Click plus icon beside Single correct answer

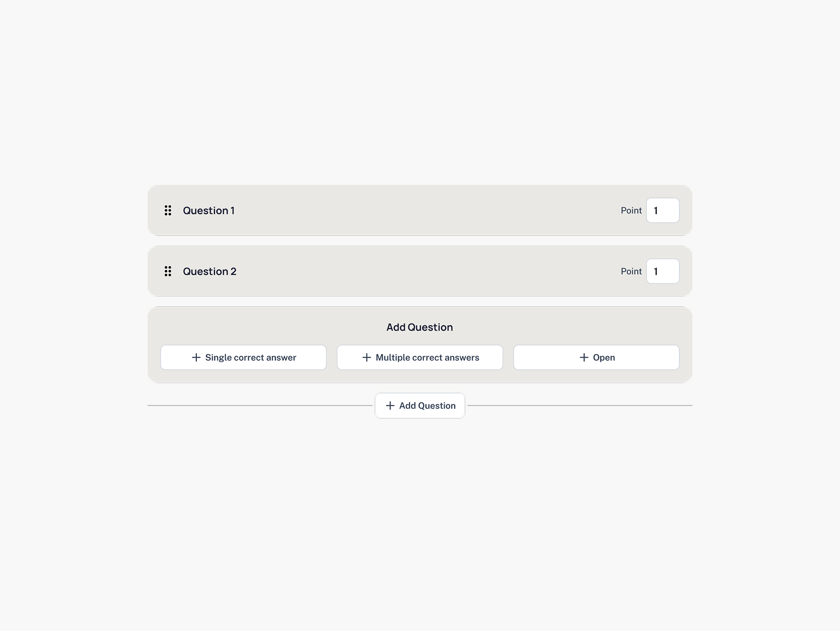196,357
